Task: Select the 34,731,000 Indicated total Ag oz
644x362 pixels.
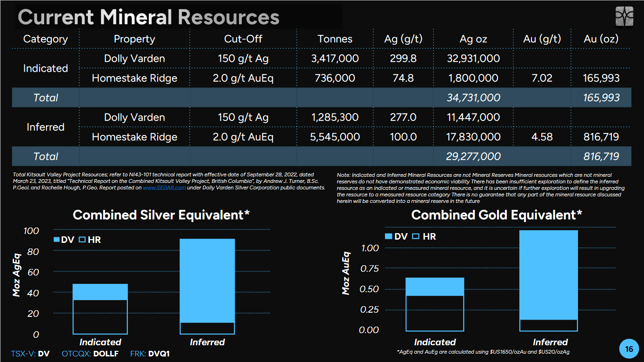Action: coord(473,98)
